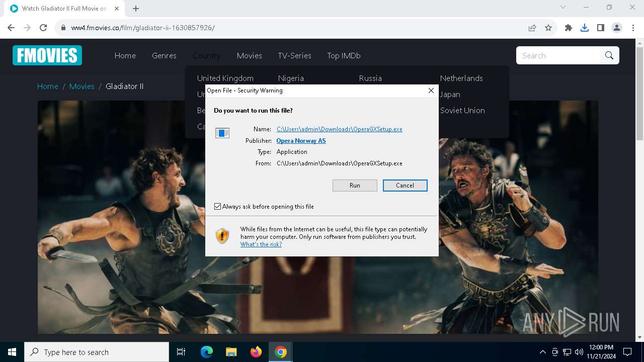This screenshot has width=644, height=362.
Task: Click Run in security warning
Action: [x=355, y=186]
